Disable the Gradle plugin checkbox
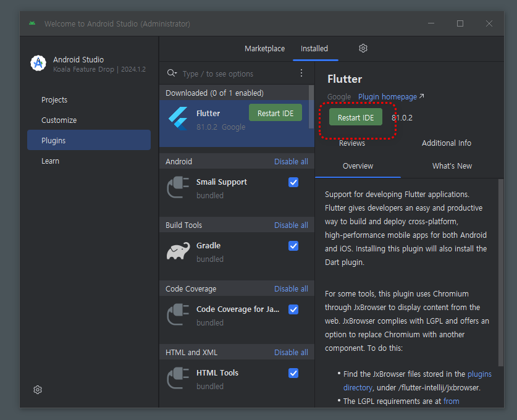 tap(293, 246)
